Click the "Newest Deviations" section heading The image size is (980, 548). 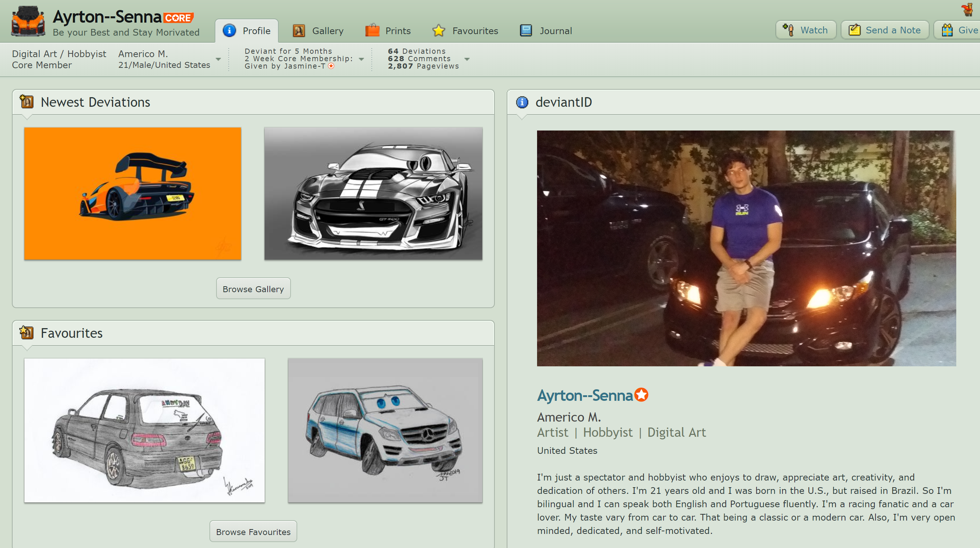[96, 102]
